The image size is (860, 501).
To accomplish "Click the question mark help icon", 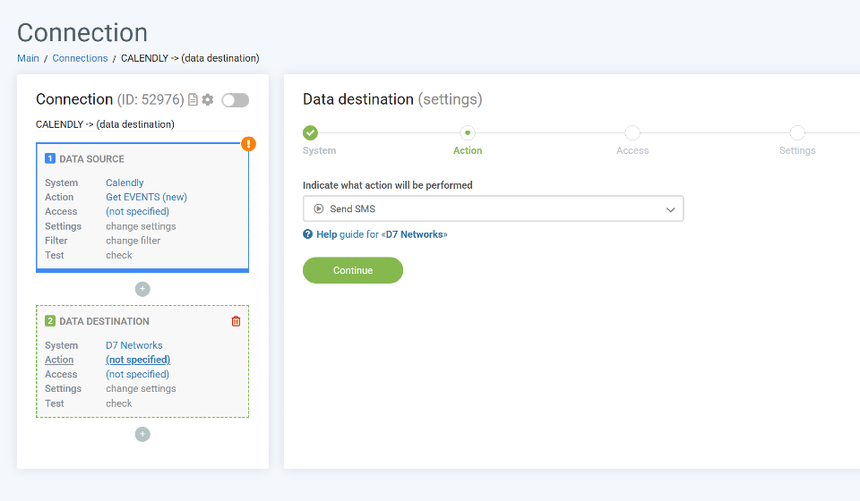I will tap(308, 234).
